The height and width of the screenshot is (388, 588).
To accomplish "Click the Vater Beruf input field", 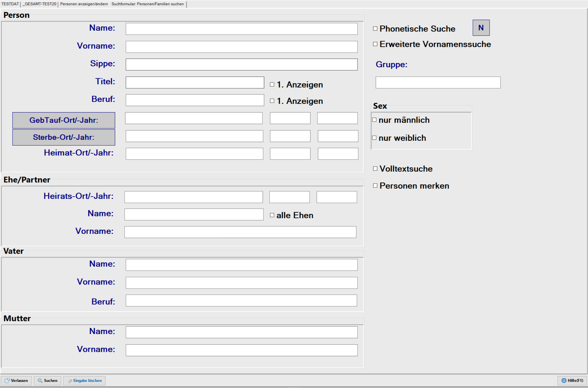I will [x=241, y=301].
